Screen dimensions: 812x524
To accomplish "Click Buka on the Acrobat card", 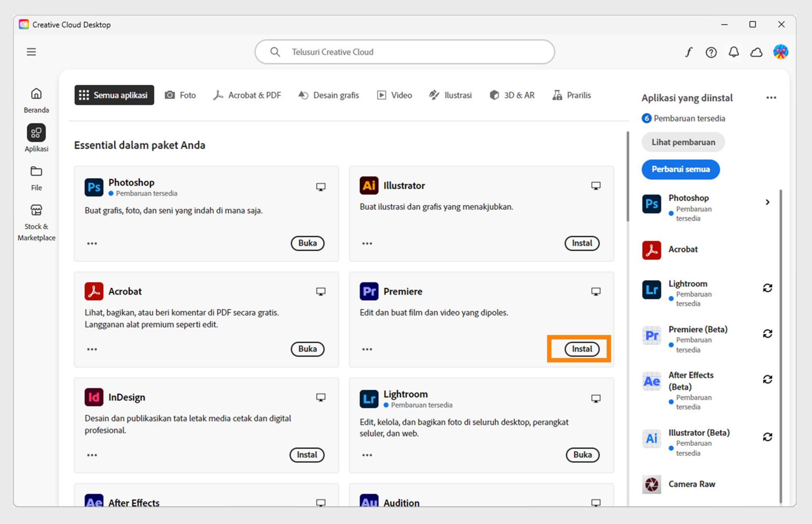I will (x=307, y=349).
